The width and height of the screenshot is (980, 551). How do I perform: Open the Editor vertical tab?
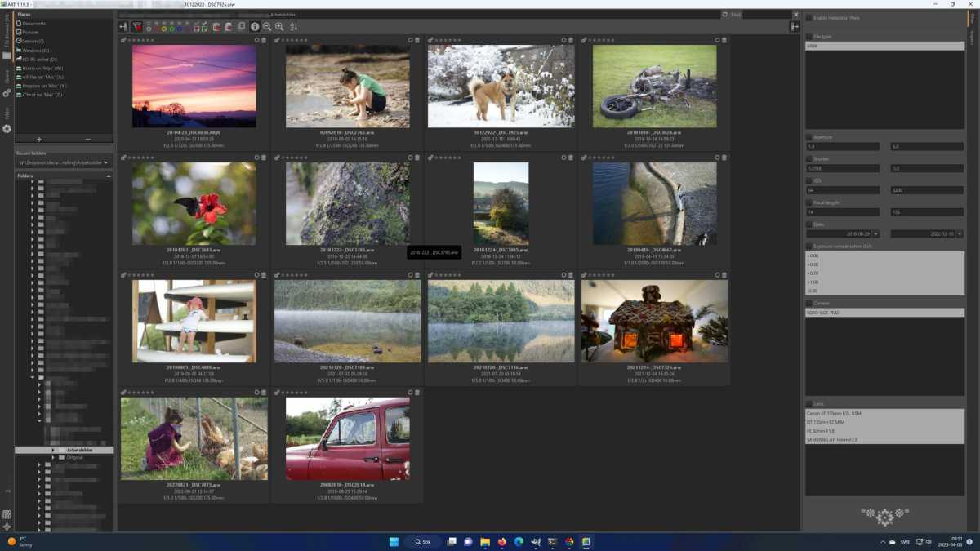pyautogui.click(x=7, y=113)
